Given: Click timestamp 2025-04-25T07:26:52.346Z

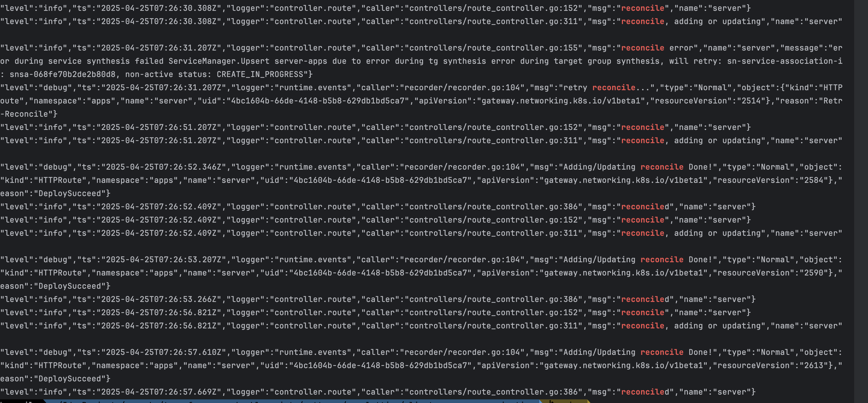Looking at the screenshot, I should 163,167.
